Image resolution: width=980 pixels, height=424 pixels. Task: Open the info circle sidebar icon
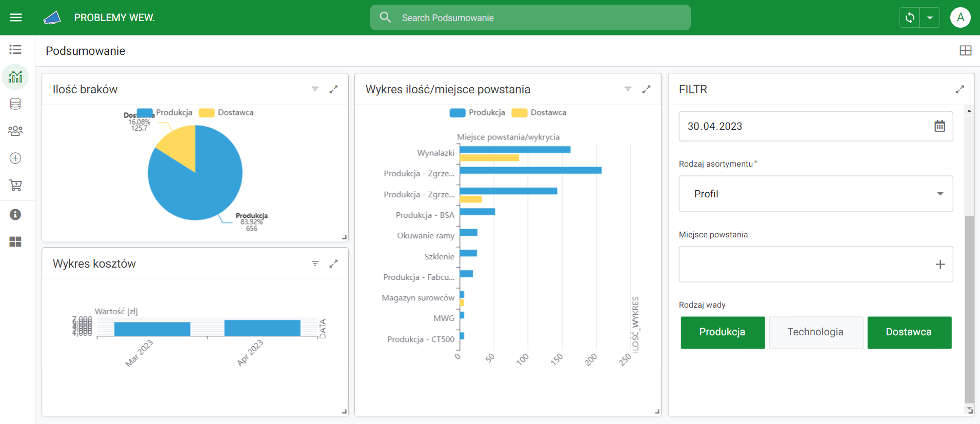(15, 214)
